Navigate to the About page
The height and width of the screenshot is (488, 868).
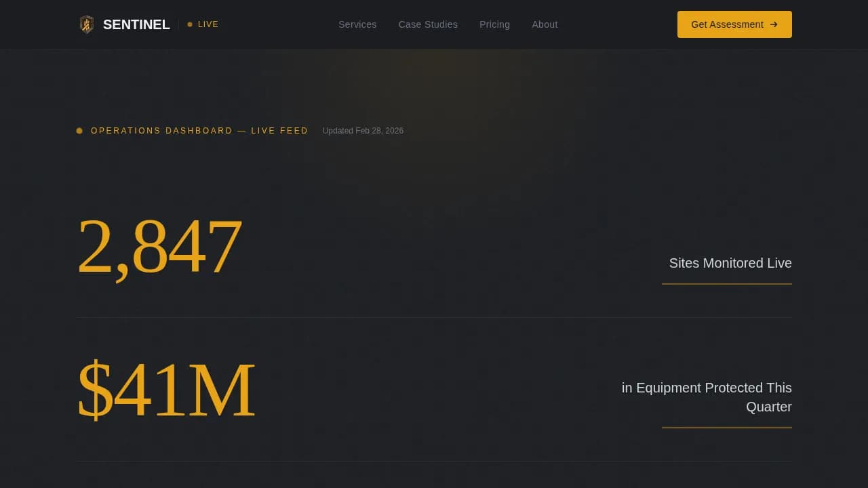tap(545, 24)
